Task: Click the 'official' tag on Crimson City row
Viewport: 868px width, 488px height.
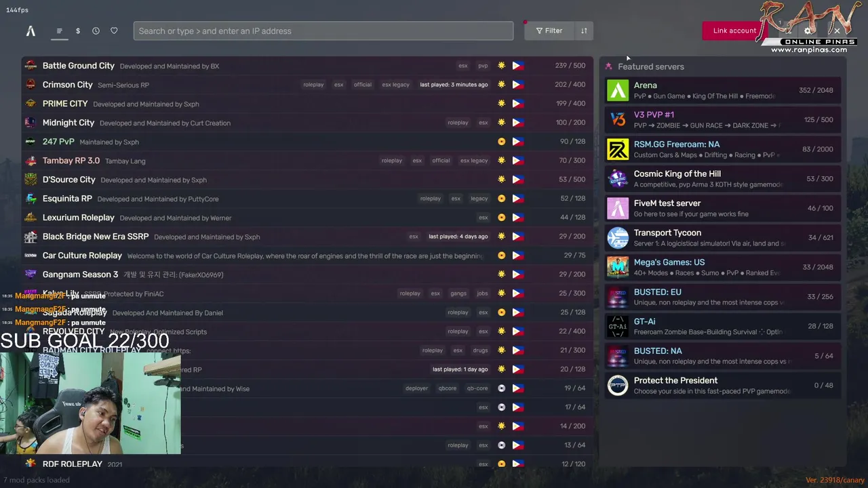Action: pyautogui.click(x=363, y=85)
